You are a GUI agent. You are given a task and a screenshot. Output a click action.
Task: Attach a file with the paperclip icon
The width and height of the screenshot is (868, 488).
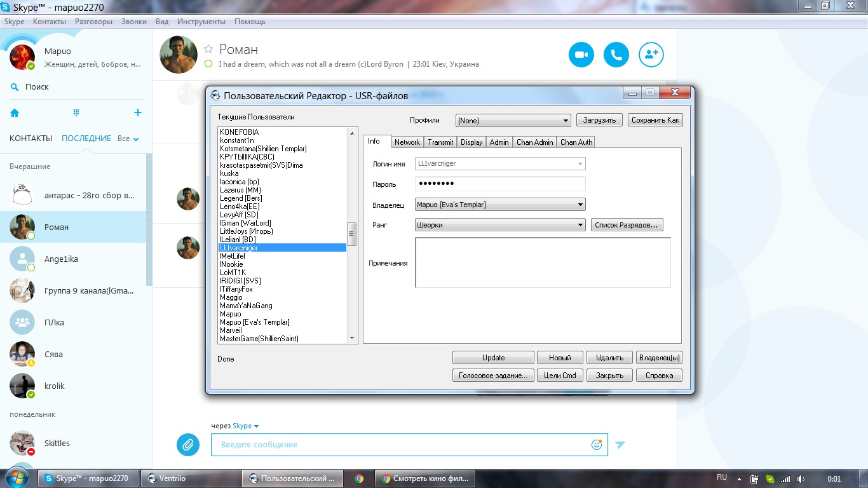click(187, 444)
